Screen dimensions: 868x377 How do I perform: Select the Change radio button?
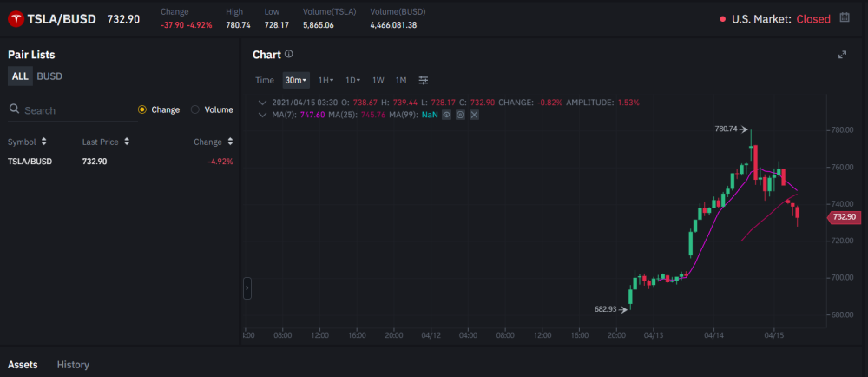pyautogui.click(x=142, y=109)
